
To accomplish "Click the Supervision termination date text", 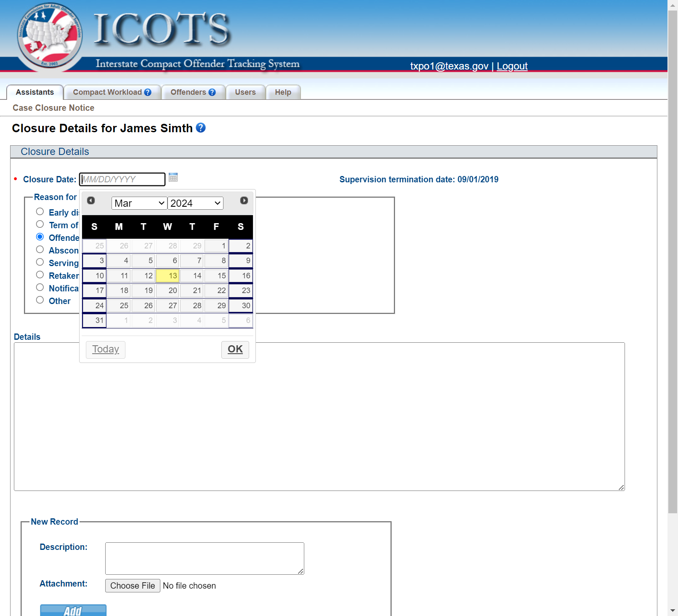I will click(x=419, y=179).
